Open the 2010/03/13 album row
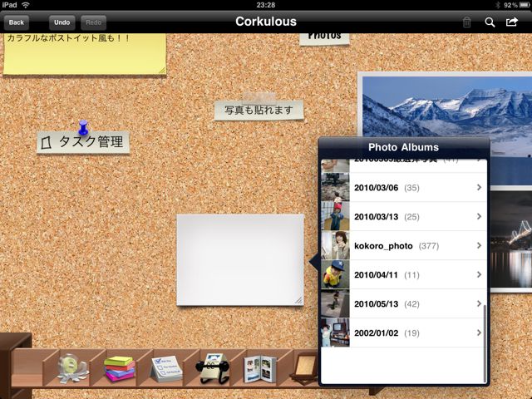The height and width of the screenshot is (399, 532). [x=404, y=216]
